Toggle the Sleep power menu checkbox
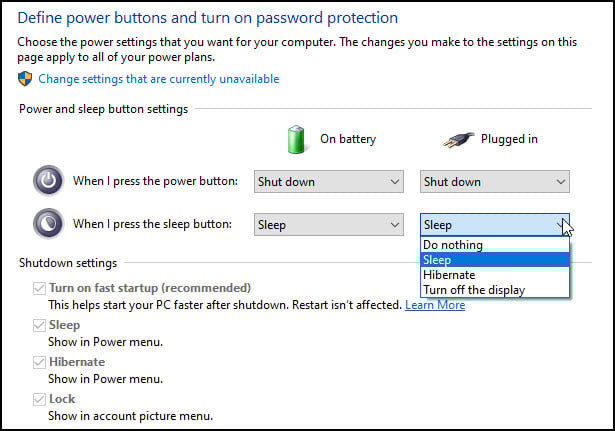 click(39, 325)
